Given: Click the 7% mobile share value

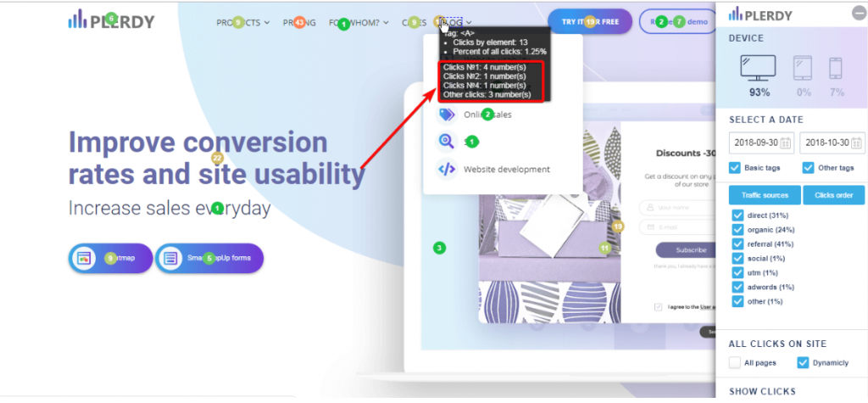Looking at the screenshot, I should (837, 92).
